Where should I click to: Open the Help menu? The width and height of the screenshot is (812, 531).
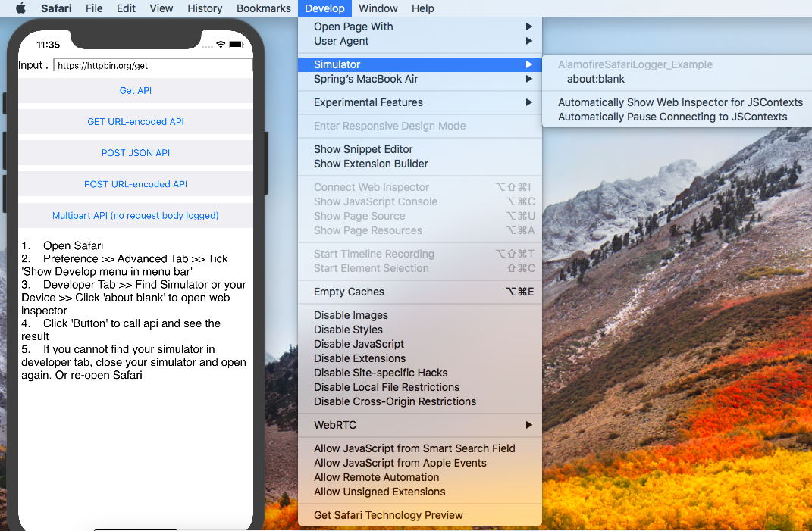click(x=422, y=8)
